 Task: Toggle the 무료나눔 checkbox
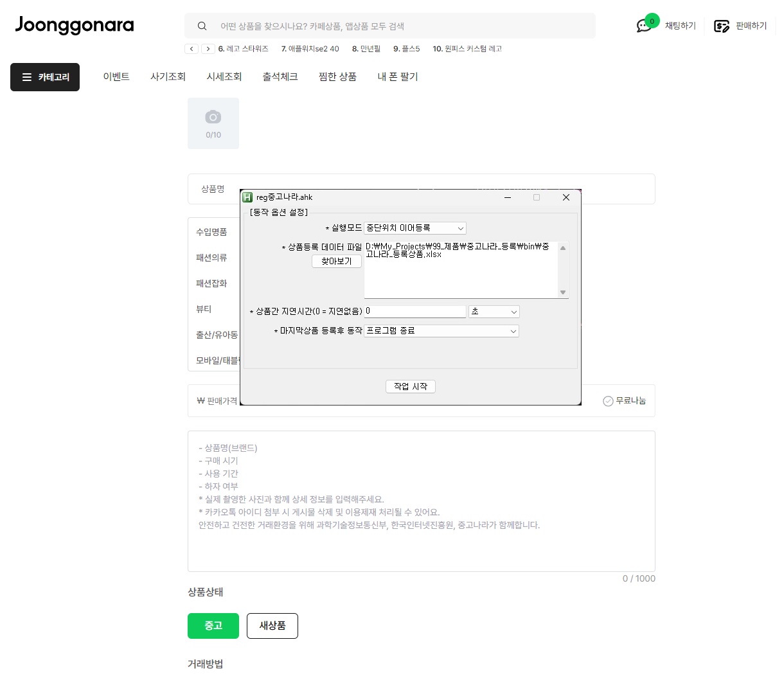608,401
